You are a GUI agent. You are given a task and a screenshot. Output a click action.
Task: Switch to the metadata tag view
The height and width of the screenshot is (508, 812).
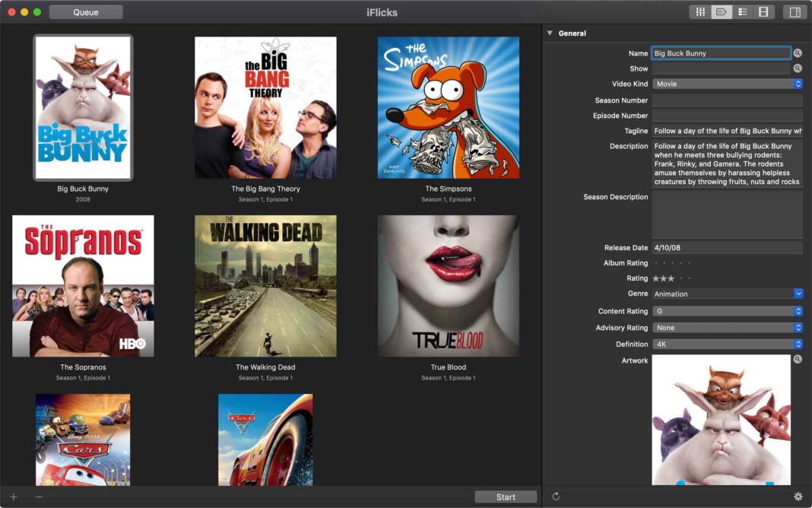(x=722, y=12)
